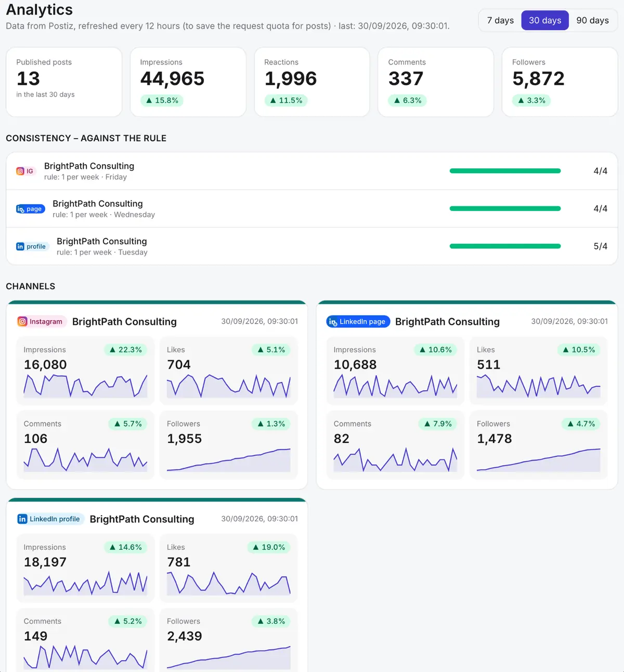Select the 30 days range
Screen dimensions: 624x672
pos(545,20)
